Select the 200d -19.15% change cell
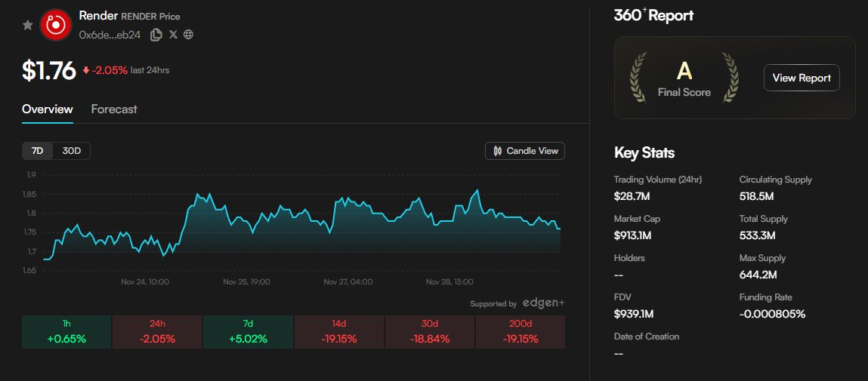 (x=520, y=332)
